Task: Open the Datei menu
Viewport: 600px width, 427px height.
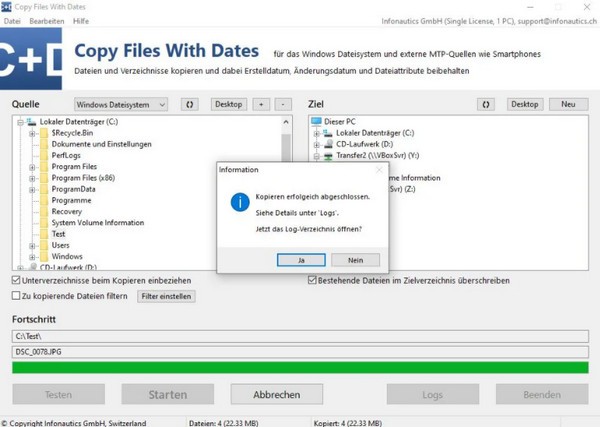Action: (13, 21)
